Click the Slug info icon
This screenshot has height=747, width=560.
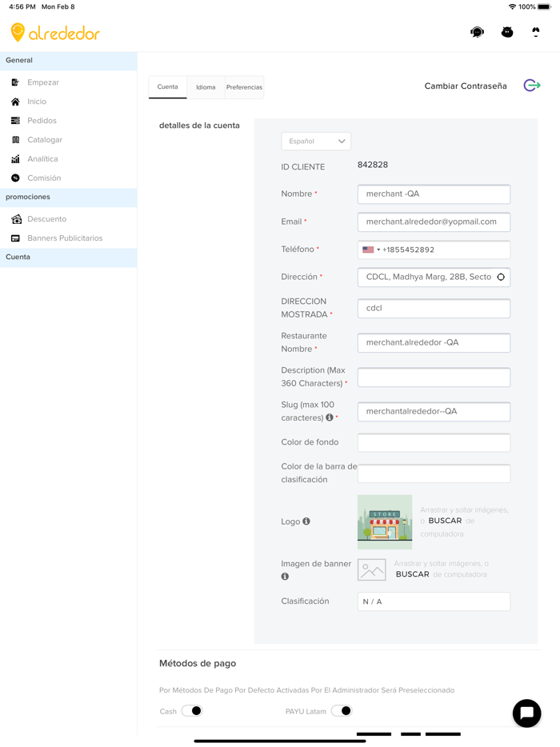pos(330,417)
